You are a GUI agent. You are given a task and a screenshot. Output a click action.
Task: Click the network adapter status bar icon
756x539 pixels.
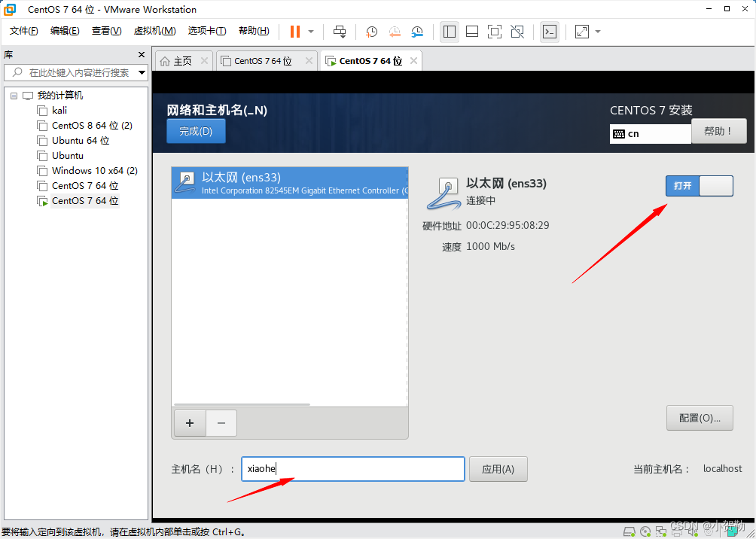coord(661,531)
